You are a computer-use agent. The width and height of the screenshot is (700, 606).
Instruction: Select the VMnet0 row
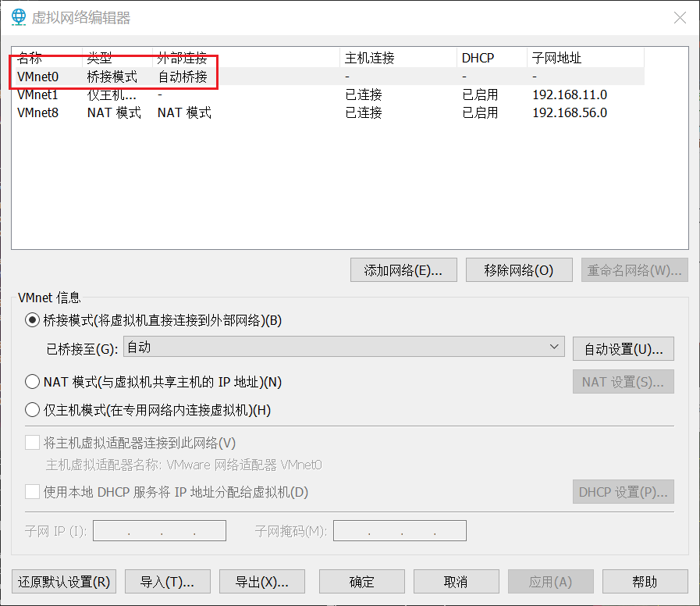(x=330, y=77)
